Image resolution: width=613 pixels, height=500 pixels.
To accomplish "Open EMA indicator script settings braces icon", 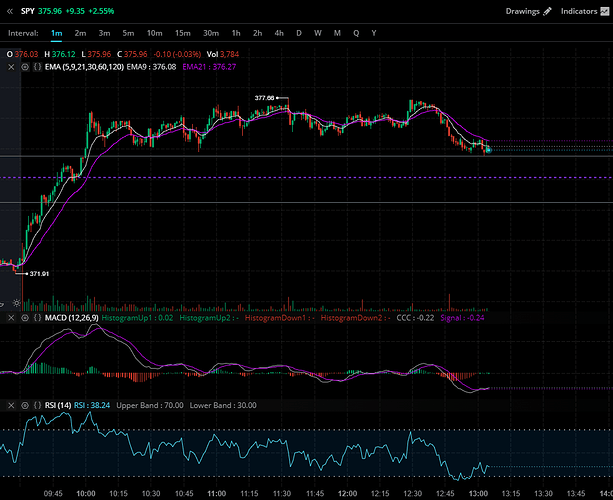I will pyautogui.click(x=37, y=67).
